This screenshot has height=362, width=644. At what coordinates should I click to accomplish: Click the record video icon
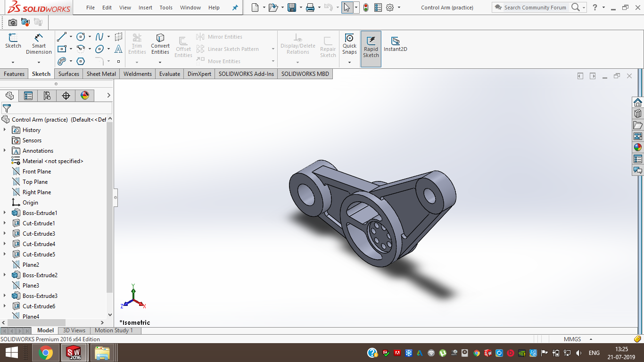point(25,22)
